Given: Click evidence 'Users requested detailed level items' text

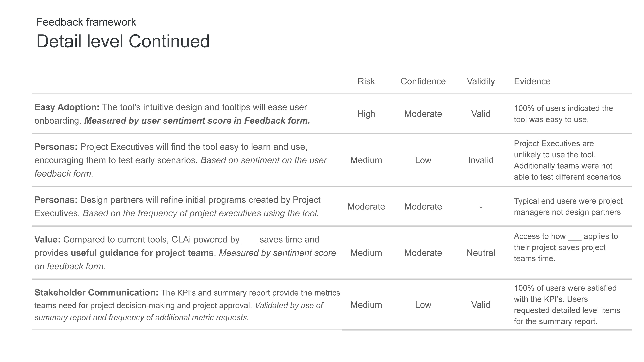Looking at the screenshot, I should (x=567, y=310).
